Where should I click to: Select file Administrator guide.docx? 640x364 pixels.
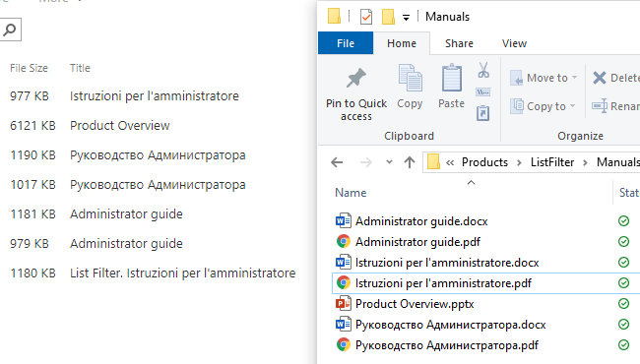point(421,221)
